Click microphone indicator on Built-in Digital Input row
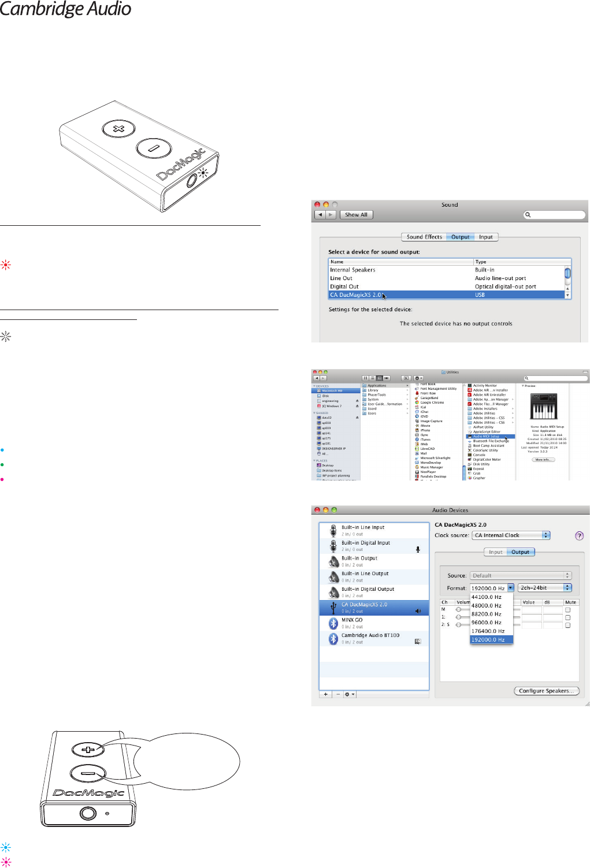 [x=418, y=549]
